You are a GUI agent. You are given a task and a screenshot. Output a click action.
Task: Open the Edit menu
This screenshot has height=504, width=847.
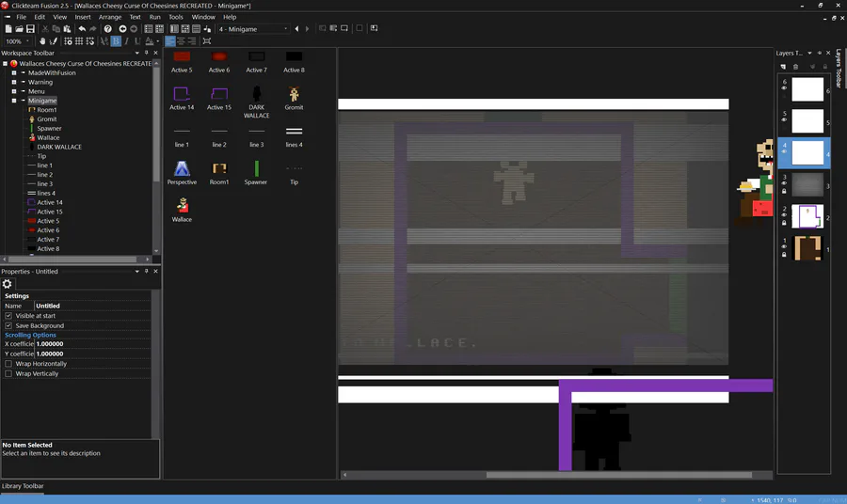pos(40,17)
